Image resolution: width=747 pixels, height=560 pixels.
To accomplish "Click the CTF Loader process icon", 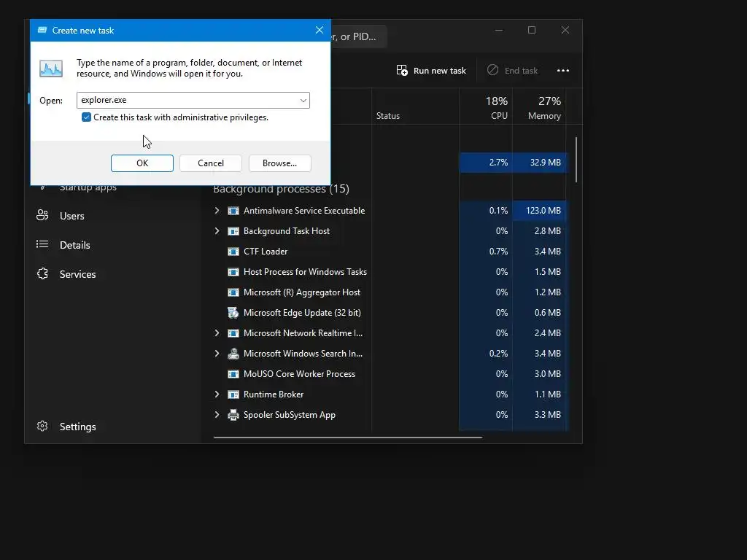I will [233, 252].
